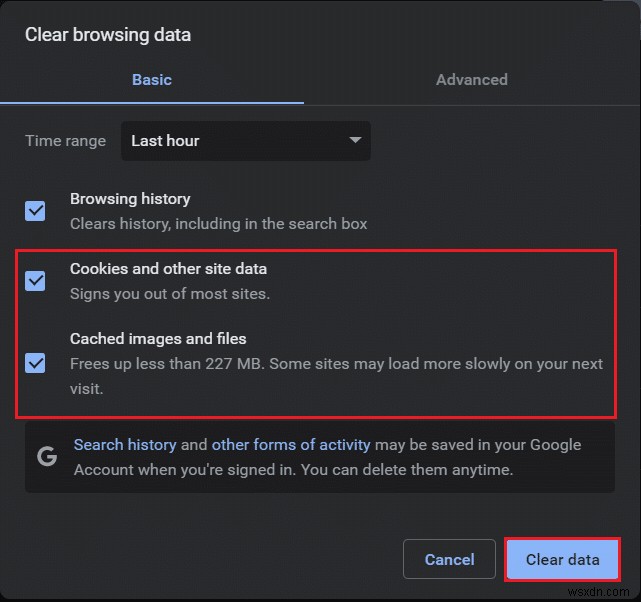The width and height of the screenshot is (641, 602).
Task: Disable the Cached images and files checkbox
Action: (35, 362)
